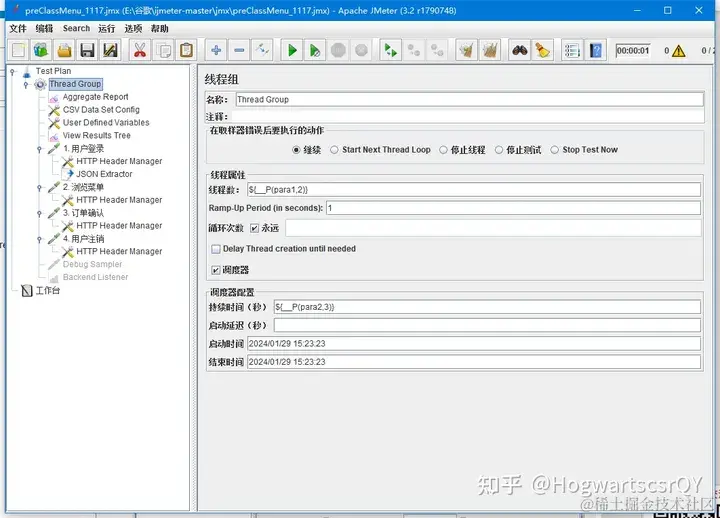Viewport: 720px width, 518px height.
Task: Open the 选项 menu
Action: [133, 28]
